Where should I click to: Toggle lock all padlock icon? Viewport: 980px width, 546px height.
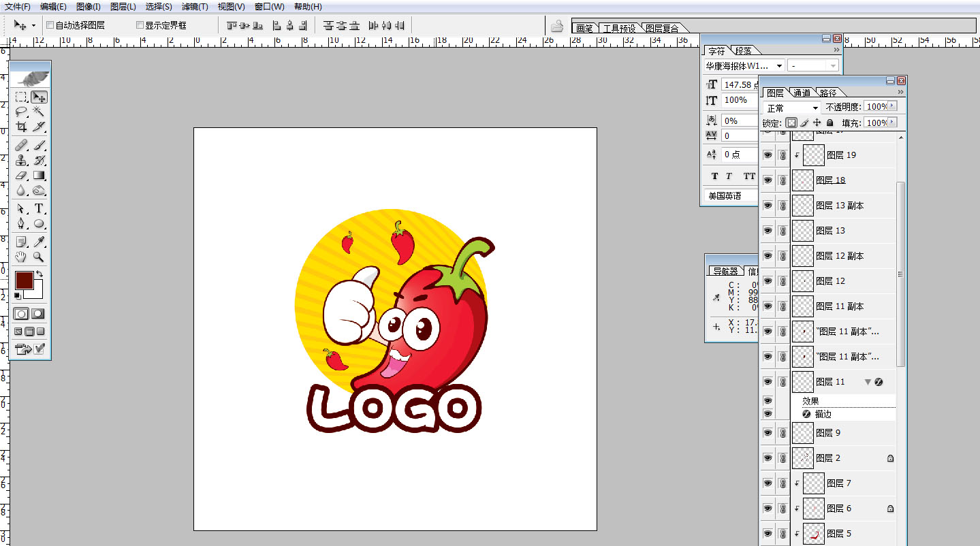click(829, 123)
